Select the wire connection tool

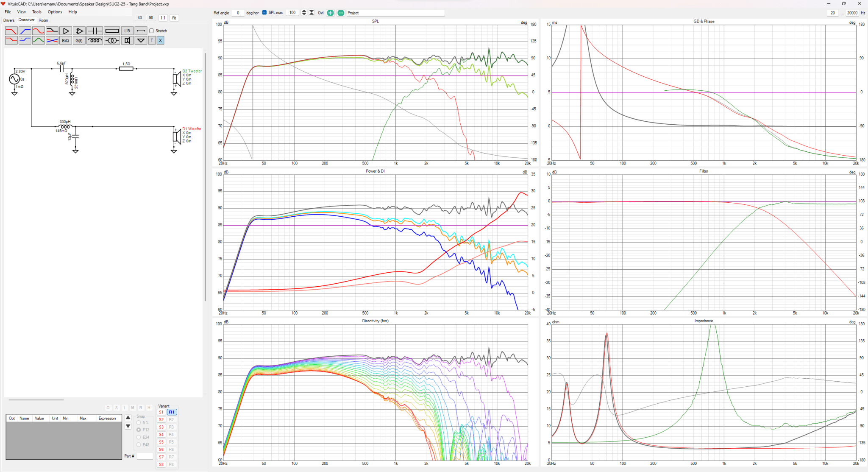pos(141,31)
